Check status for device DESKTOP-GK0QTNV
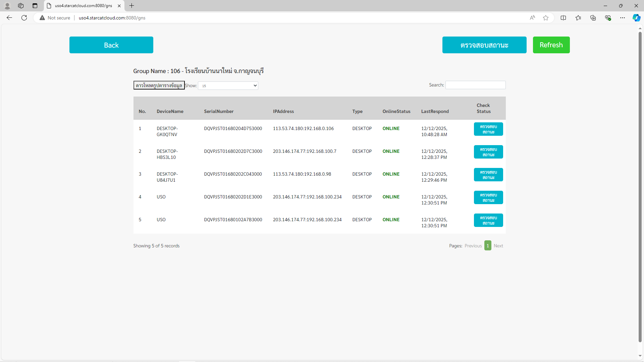 [488, 129]
